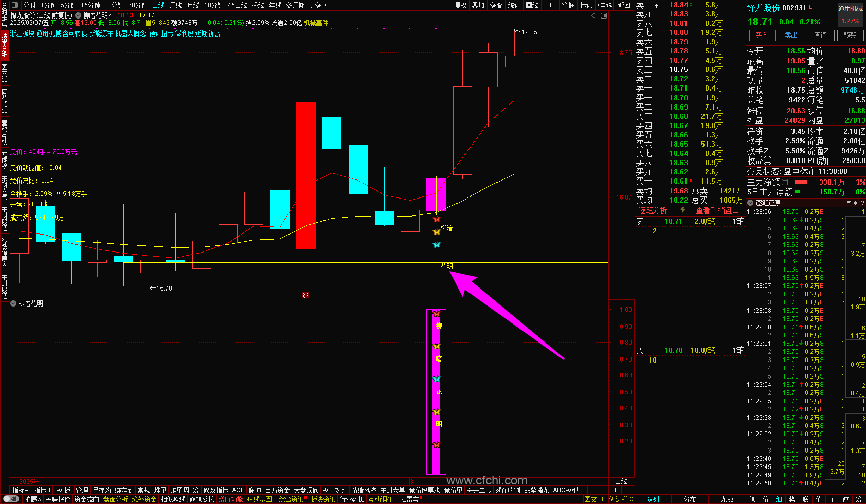Viewport: 866px width, 504px height.
Task: Click the 叠加 overlay button
Action: pos(478,5)
